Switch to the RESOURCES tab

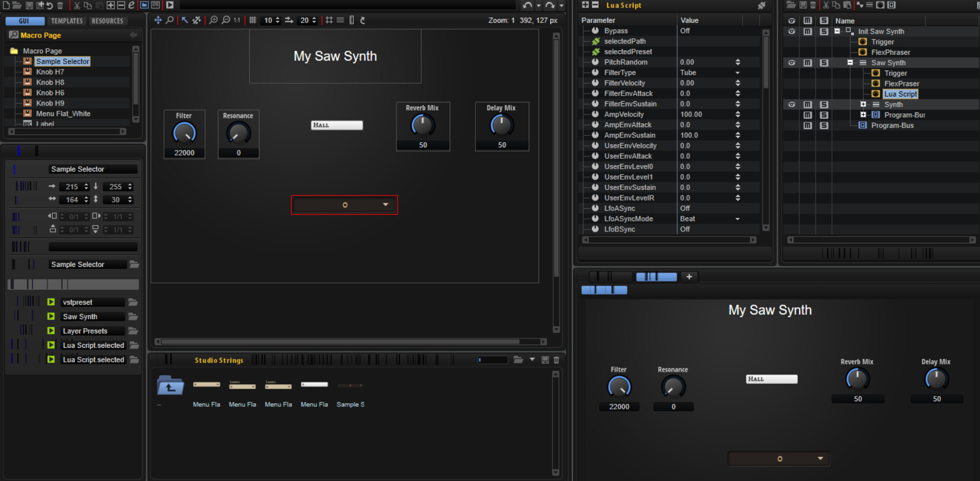[x=108, y=21]
